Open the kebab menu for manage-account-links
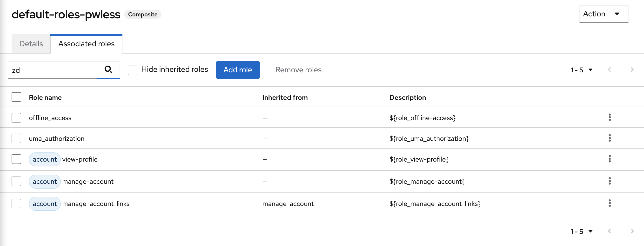The image size is (644, 246). (610, 204)
